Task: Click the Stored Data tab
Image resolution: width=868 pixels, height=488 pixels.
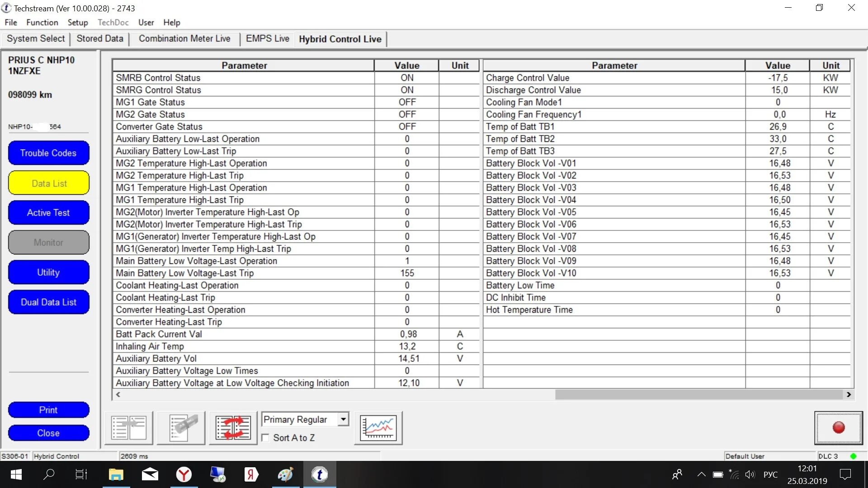Action: 99,39
